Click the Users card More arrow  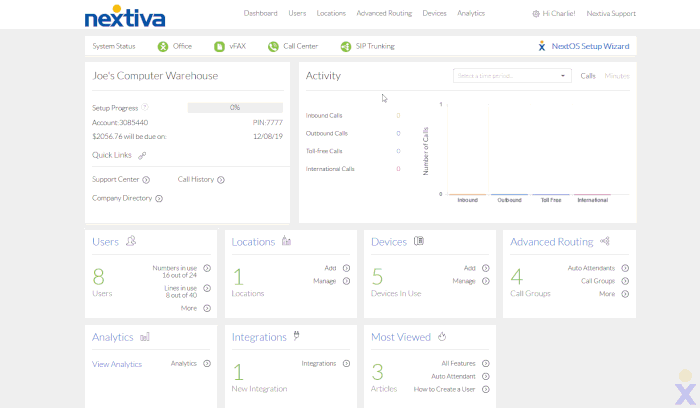(x=207, y=308)
